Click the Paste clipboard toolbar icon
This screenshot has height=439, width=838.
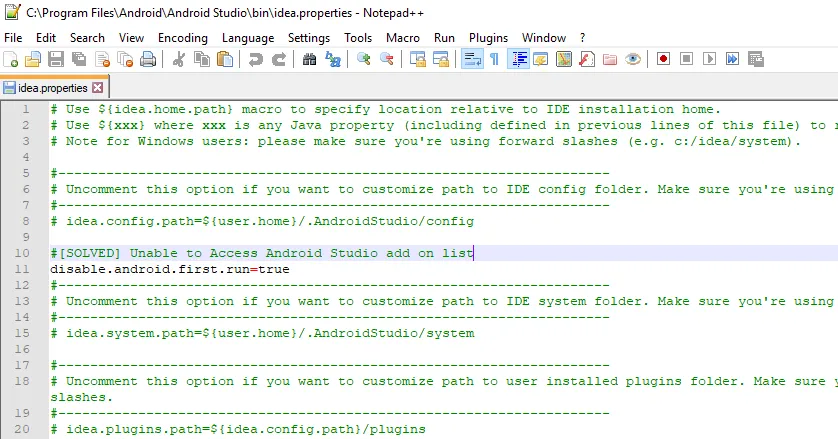pos(225,59)
